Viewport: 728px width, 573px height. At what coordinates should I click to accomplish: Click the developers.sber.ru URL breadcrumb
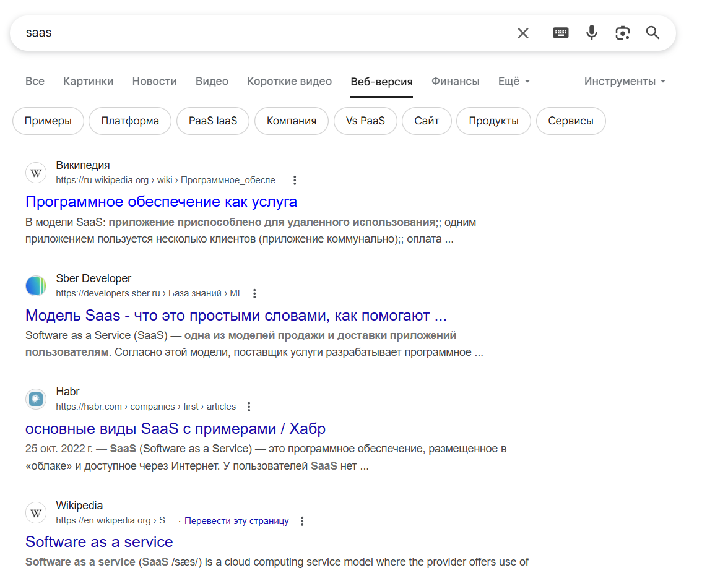[149, 293]
